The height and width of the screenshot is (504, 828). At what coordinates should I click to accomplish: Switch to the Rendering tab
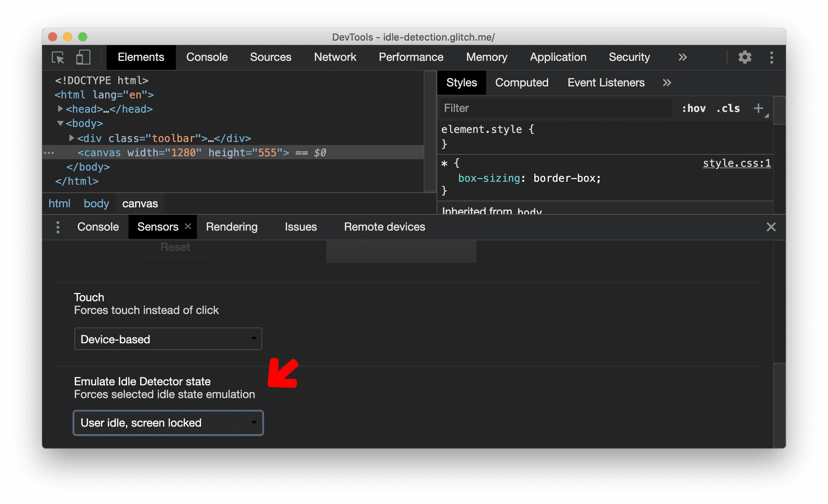(x=231, y=227)
